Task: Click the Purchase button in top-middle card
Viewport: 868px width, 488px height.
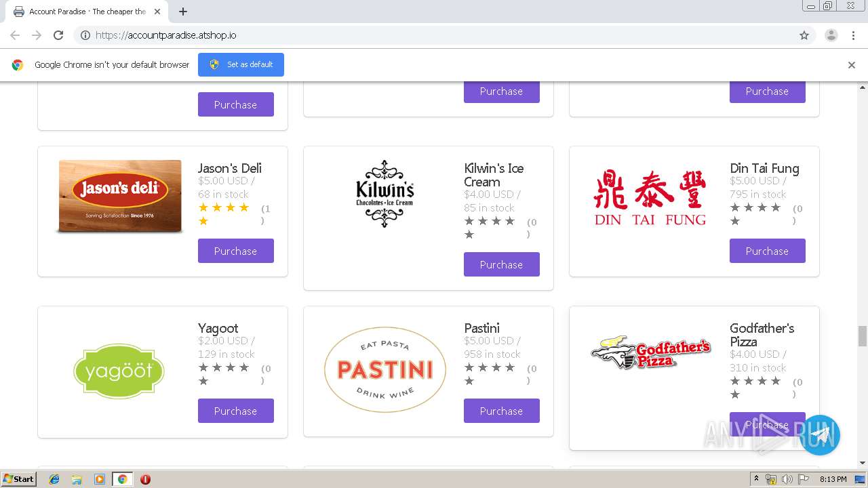Action: pos(502,91)
